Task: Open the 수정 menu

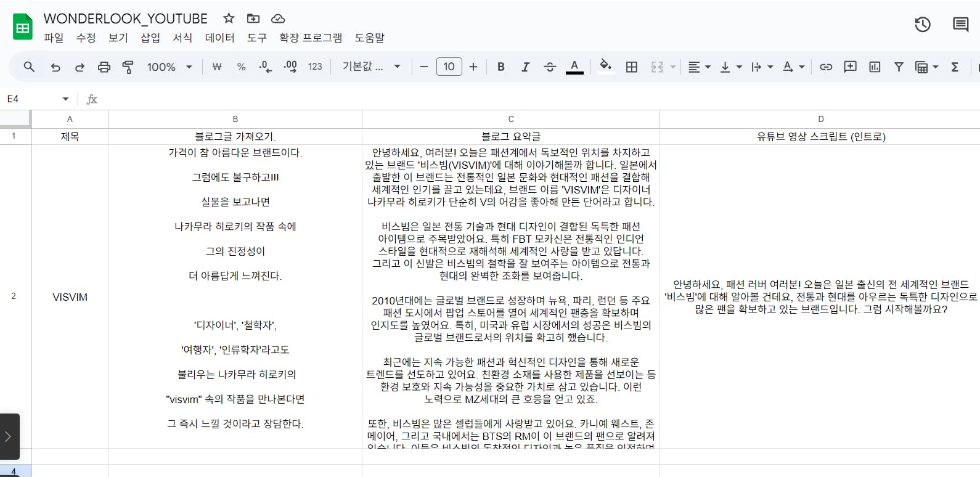Action: 86,38
